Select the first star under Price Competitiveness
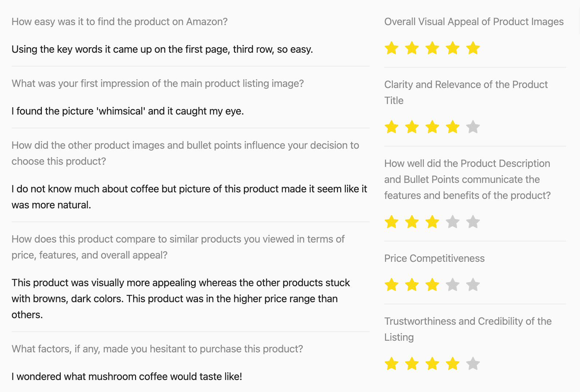Viewport: 580px width, 392px height. 392,285
